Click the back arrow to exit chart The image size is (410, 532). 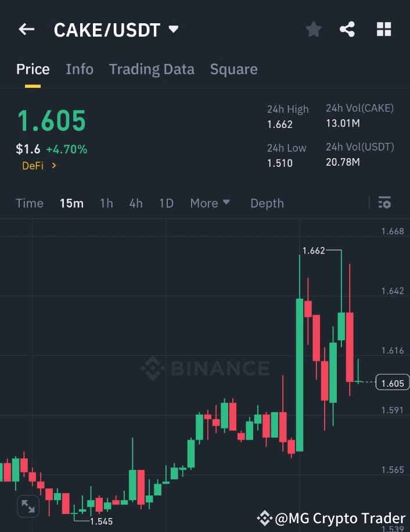pyautogui.click(x=26, y=29)
